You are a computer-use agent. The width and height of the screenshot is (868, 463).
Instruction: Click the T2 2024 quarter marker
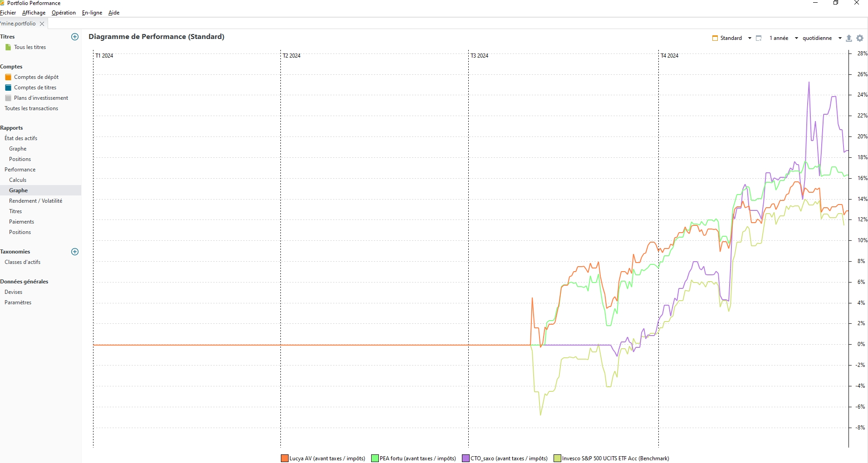pos(292,56)
